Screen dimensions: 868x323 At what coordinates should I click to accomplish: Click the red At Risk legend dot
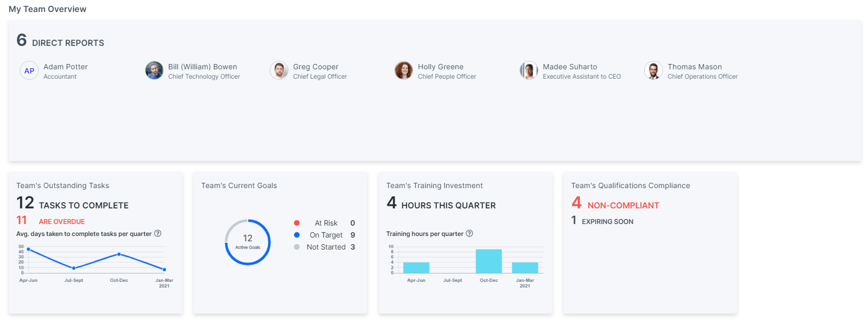click(x=297, y=223)
